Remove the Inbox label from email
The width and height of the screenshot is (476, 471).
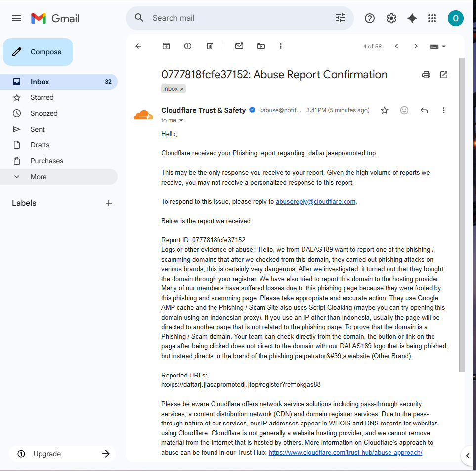click(182, 89)
